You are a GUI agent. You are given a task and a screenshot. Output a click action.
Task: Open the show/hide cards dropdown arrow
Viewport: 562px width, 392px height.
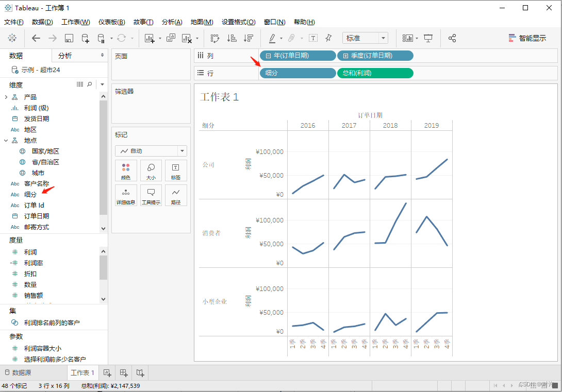pos(417,38)
